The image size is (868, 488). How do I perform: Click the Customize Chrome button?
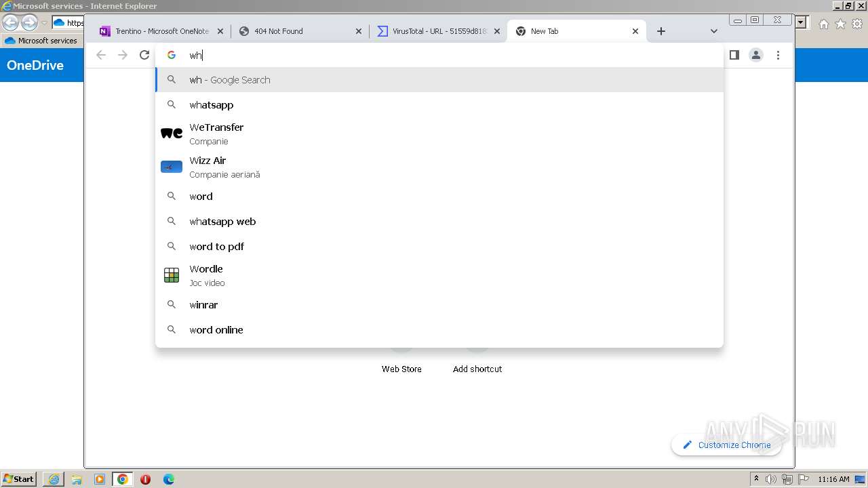tap(726, 445)
